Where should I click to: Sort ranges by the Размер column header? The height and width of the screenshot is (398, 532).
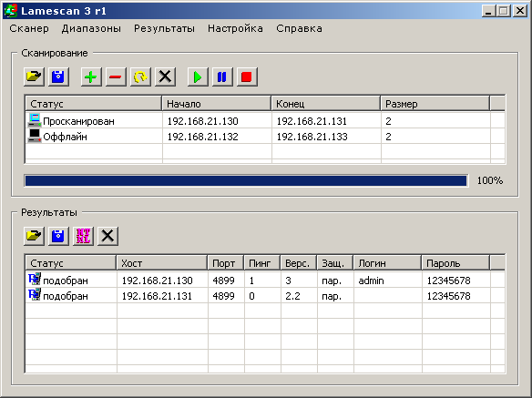coord(435,104)
